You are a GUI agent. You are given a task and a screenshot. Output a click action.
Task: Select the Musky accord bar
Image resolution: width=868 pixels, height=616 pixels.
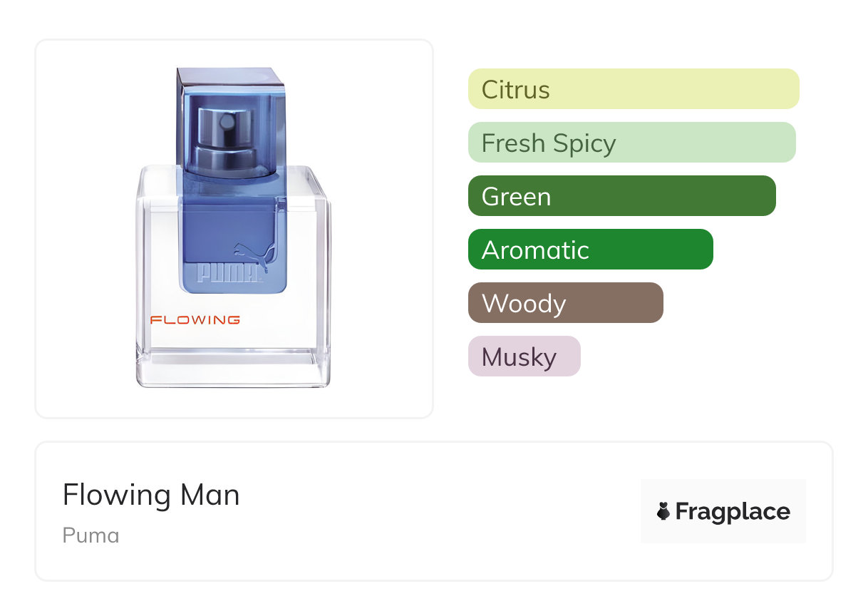tap(524, 356)
